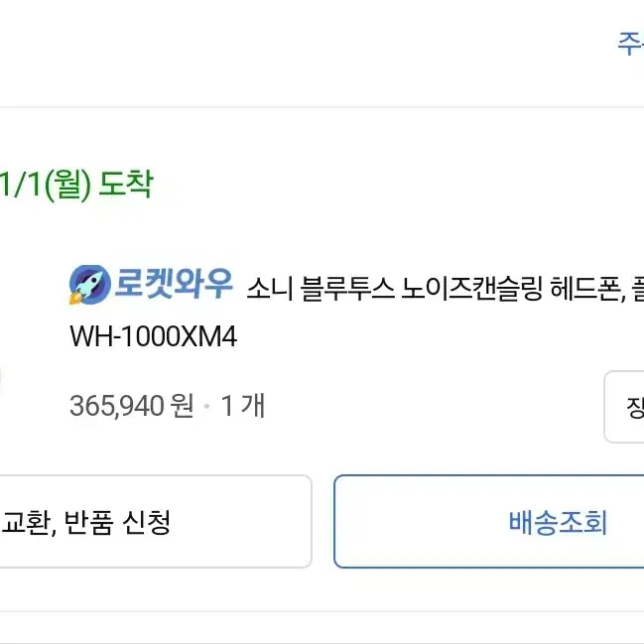644x644 pixels.
Task: Open the partially visible 주문 link at top right
Action: click(x=631, y=43)
